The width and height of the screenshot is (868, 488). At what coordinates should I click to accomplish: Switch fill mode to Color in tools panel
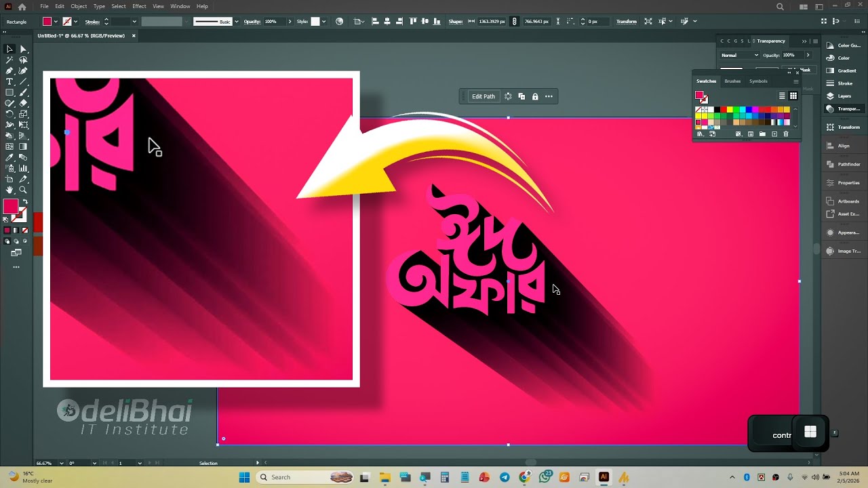coord(7,230)
